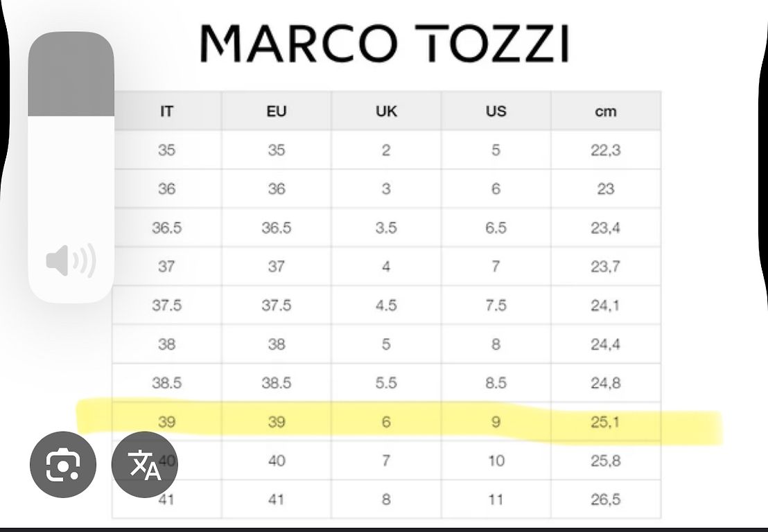Tap the speaker icon on volume panel
This screenshot has height=532, width=768.
pyautogui.click(x=71, y=262)
